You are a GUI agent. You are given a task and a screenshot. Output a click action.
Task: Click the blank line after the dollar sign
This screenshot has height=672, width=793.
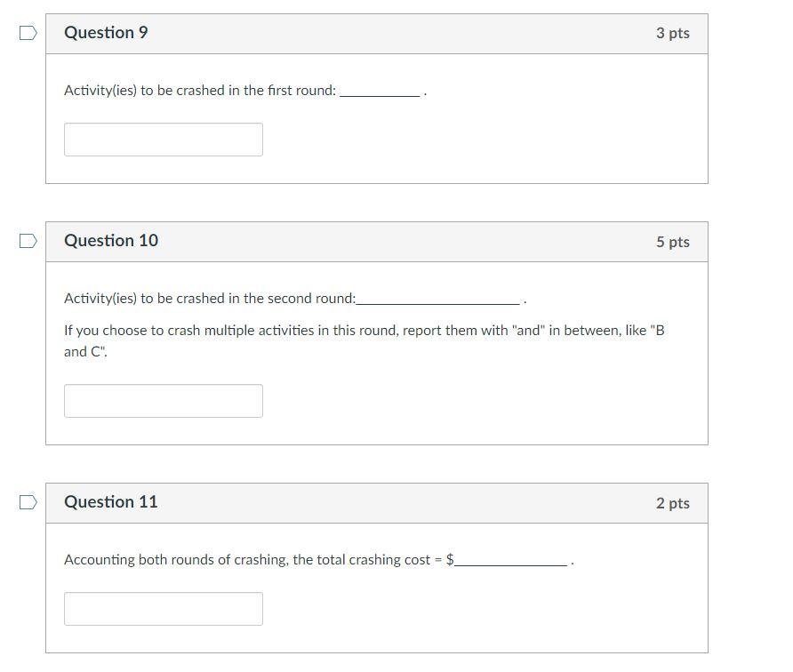(511, 564)
